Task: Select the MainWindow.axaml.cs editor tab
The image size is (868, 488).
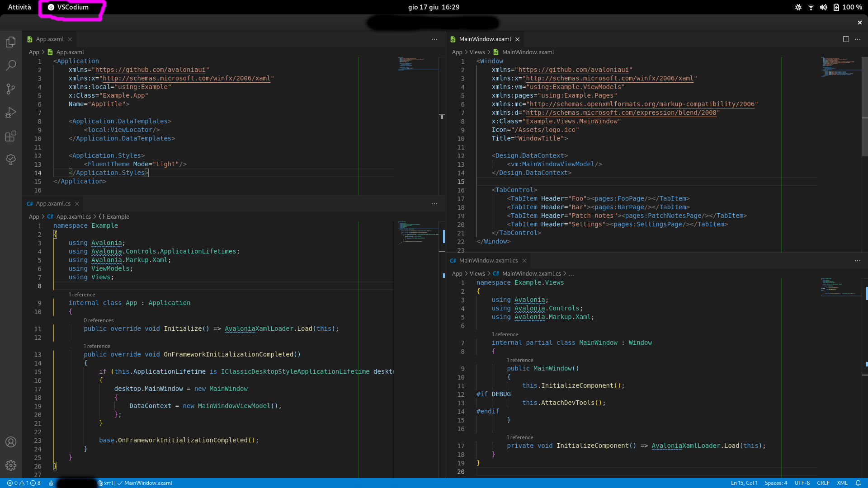Action: tap(488, 261)
